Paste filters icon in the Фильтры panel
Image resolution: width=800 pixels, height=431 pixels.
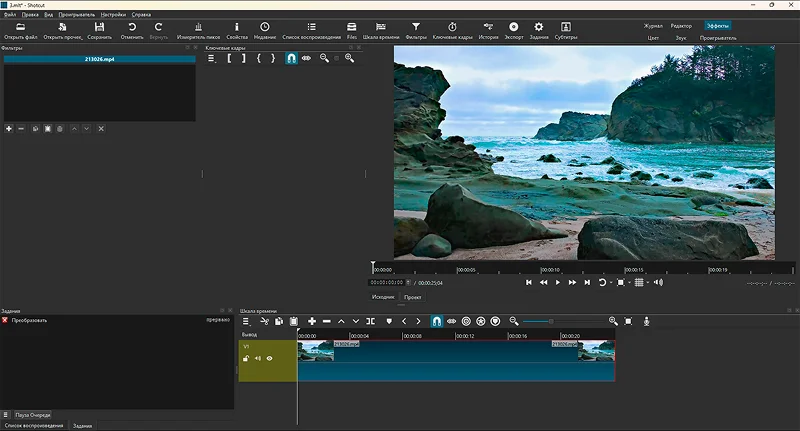pyautogui.click(x=47, y=129)
